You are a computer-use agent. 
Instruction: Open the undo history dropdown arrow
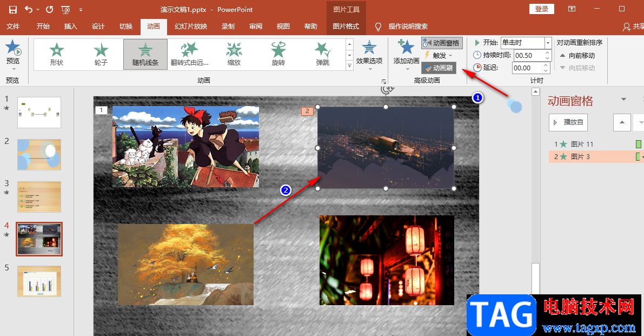pyautogui.click(x=38, y=9)
